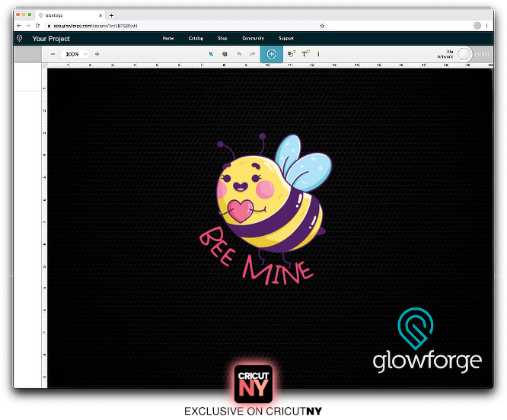
Task: Select the hand pan tool
Action: pyautogui.click(x=225, y=54)
